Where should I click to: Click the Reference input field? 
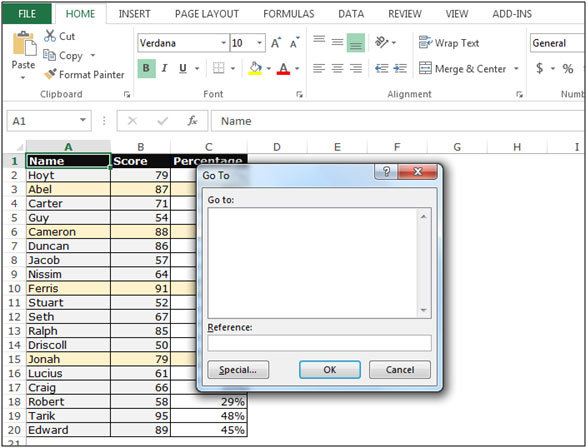coord(319,343)
